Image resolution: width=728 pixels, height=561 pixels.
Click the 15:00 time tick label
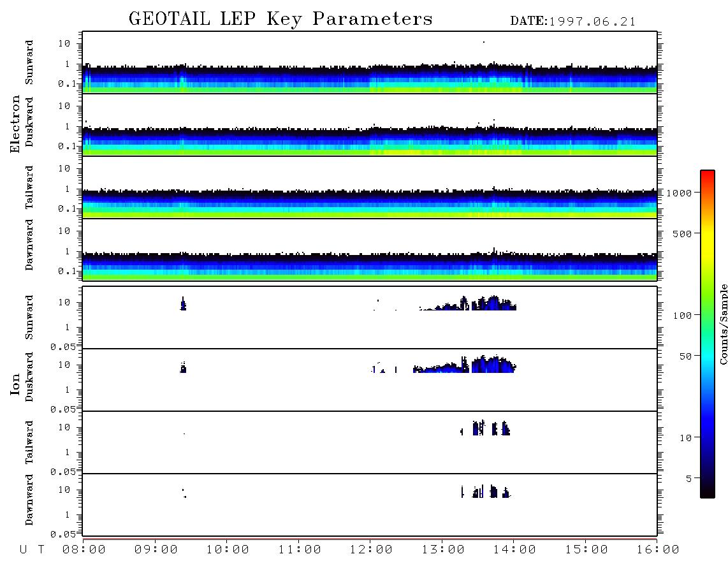pyautogui.click(x=586, y=550)
